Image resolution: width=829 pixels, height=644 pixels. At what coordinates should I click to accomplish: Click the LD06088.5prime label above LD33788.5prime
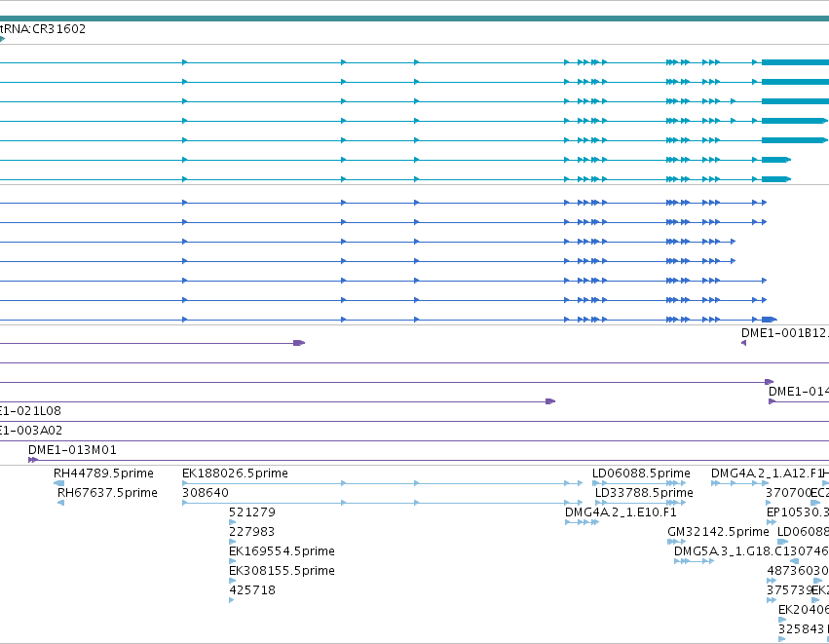pos(641,474)
